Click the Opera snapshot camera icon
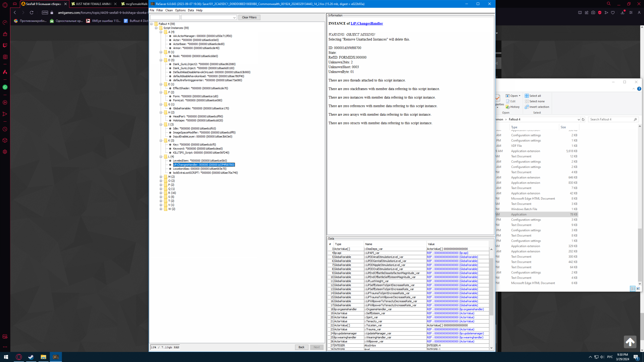This screenshot has width=644, height=362. tap(593, 13)
